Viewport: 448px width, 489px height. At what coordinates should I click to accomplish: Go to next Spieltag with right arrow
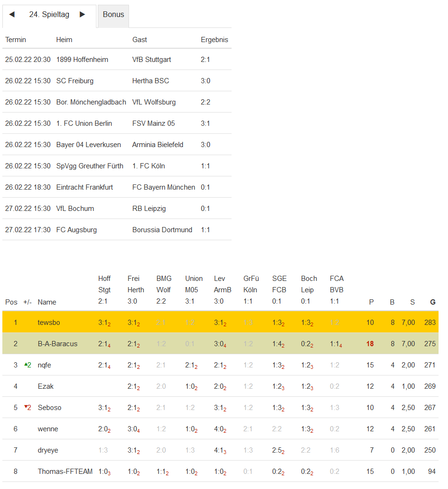click(x=82, y=15)
